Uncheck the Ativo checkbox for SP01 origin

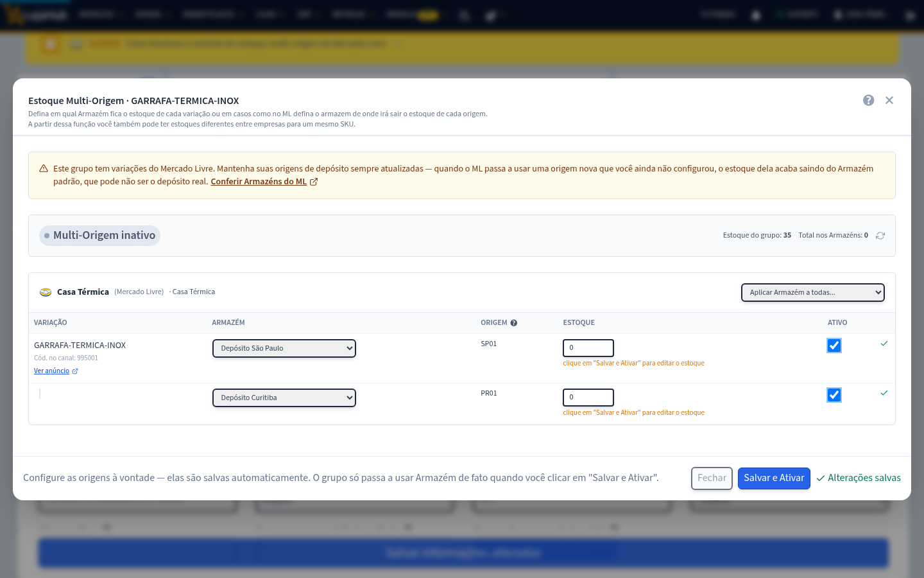[x=834, y=346]
